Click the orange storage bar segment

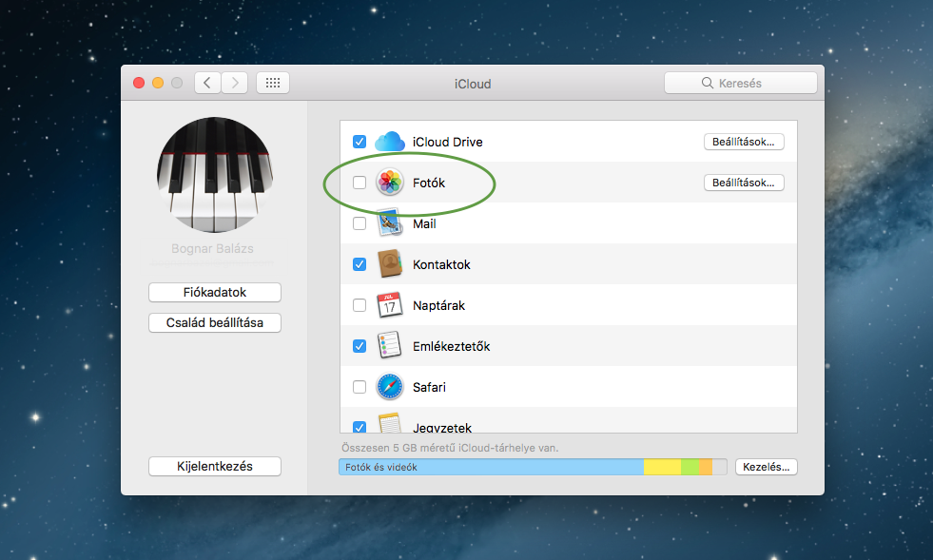(706, 467)
